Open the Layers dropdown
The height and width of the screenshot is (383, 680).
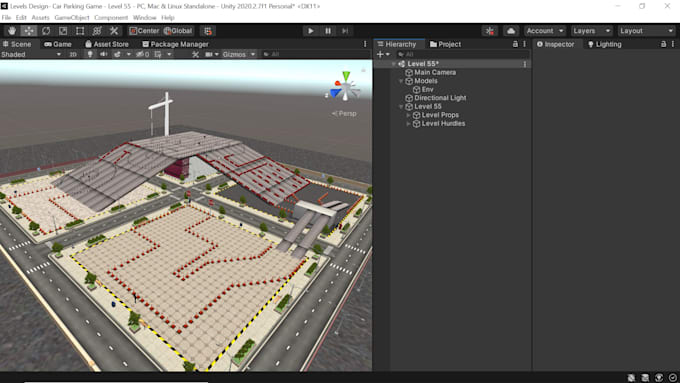tap(592, 31)
